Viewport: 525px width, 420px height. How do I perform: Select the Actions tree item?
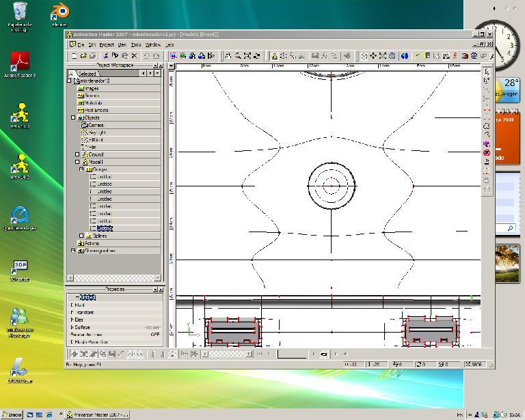click(92, 243)
